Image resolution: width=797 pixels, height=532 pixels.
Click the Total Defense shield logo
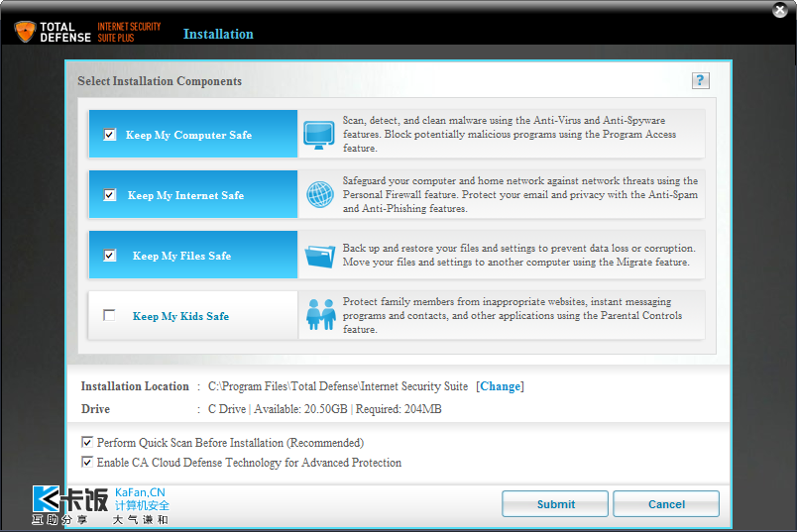point(25,32)
